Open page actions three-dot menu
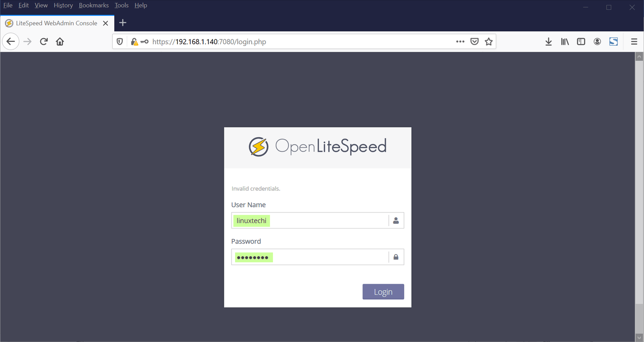Image resolution: width=644 pixels, height=342 pixels. click(460, 41)
